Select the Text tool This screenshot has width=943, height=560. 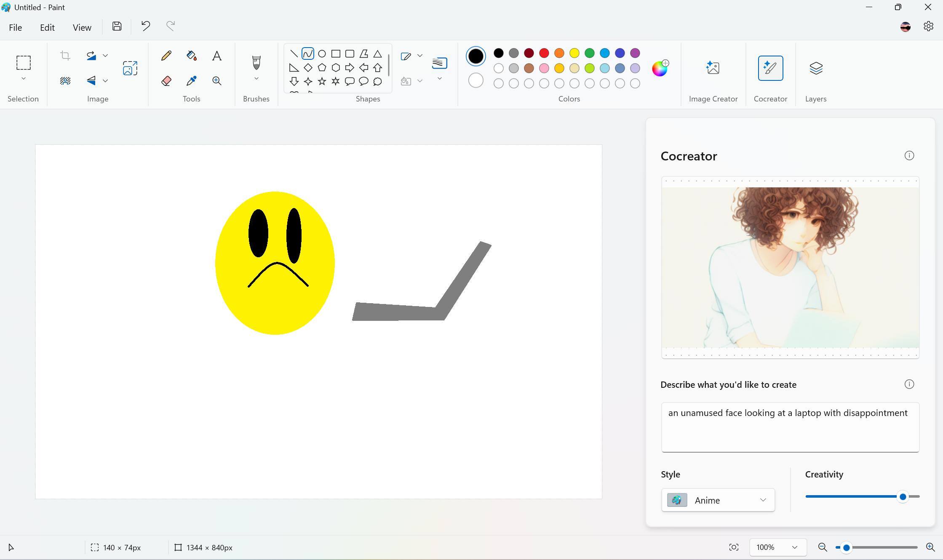pyautogui.click(x=216, y=56)
